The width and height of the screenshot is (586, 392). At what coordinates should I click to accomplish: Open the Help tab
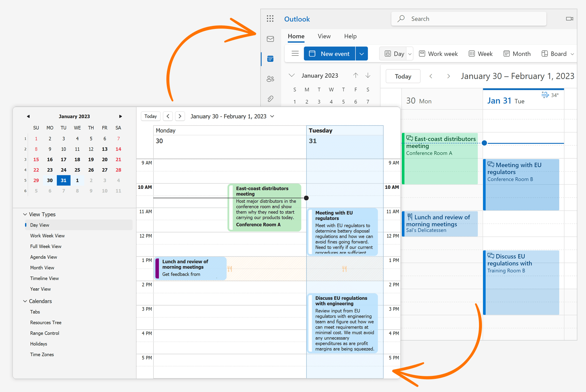point(350,36)
